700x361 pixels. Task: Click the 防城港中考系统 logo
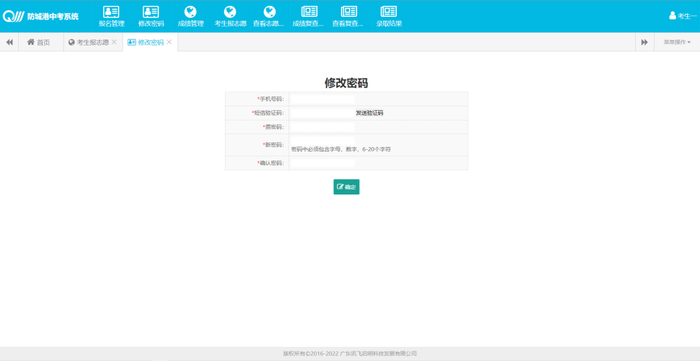pos(41,16)
